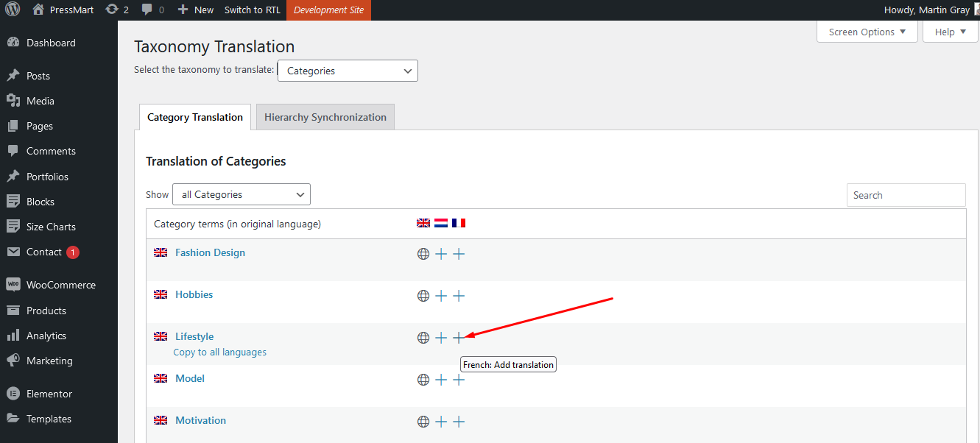The height and width of the screenshot is (443, 980).
Task: Click the Dutch add translation plus for Fashion Design
Action: (x=441, y=254)
